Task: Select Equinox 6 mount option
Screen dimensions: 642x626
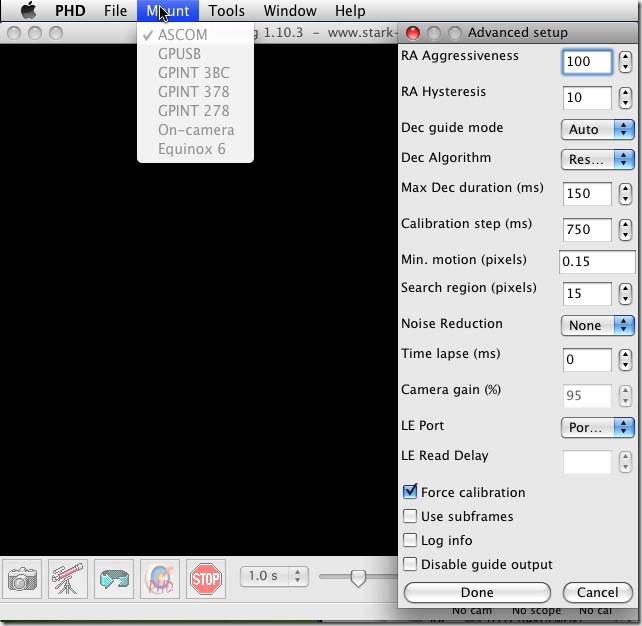Action: tap(195, 149)
